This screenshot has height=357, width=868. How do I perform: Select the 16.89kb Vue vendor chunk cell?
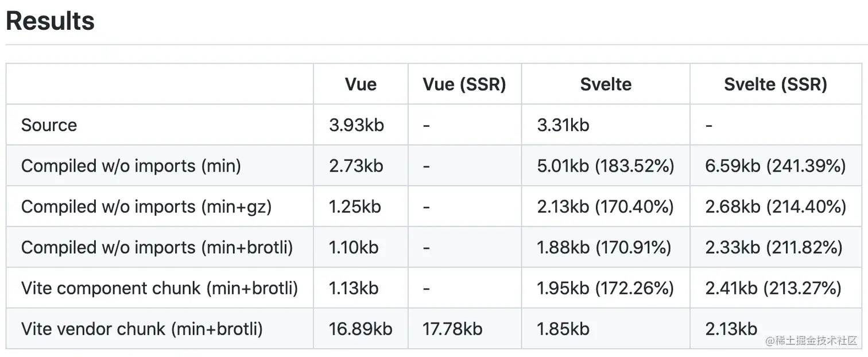point(361,329)
